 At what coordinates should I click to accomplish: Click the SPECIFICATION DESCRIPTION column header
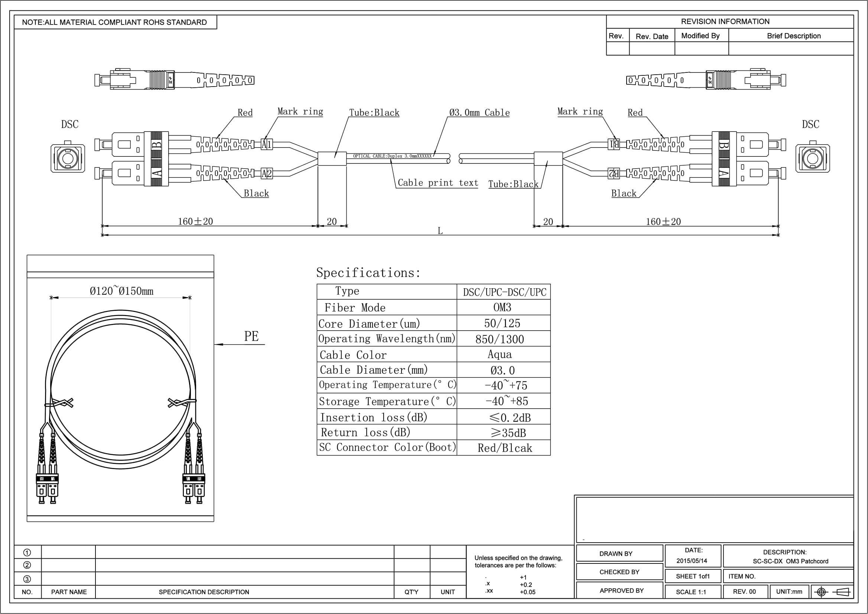coord(204,592)
